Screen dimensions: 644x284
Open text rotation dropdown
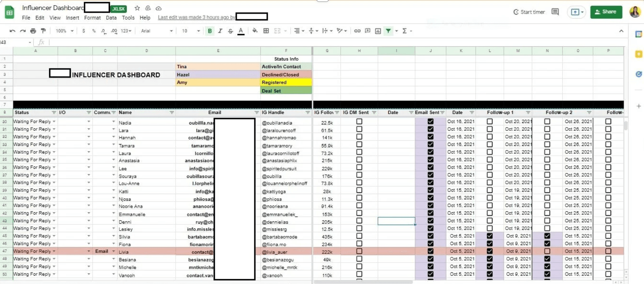[x=342, y=31]
